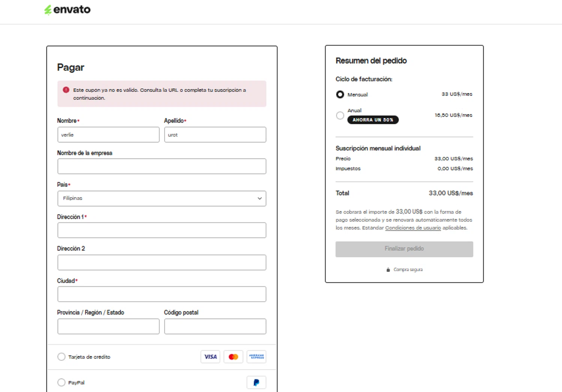Click the AHORRA UN 50% badge
Screen dimensions: 562x392
[x=373, y=120]
